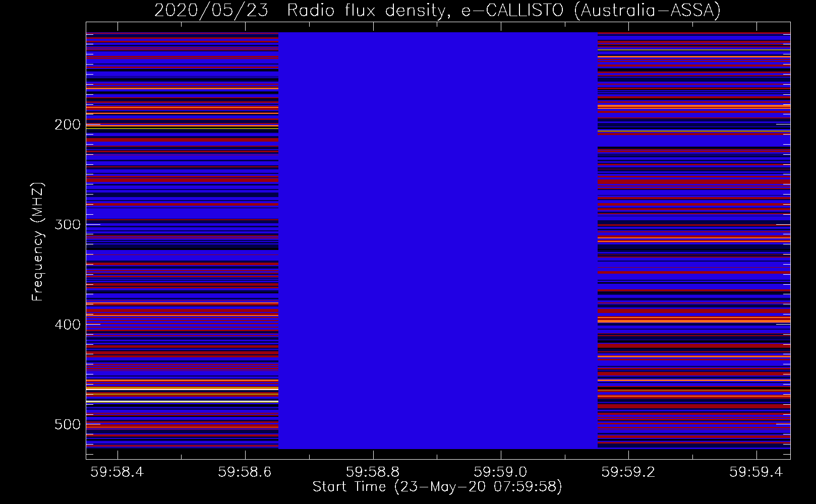Click the time tick label '59:59.0'
Viewport: 816px width, 504px height.
click(501, 472)
